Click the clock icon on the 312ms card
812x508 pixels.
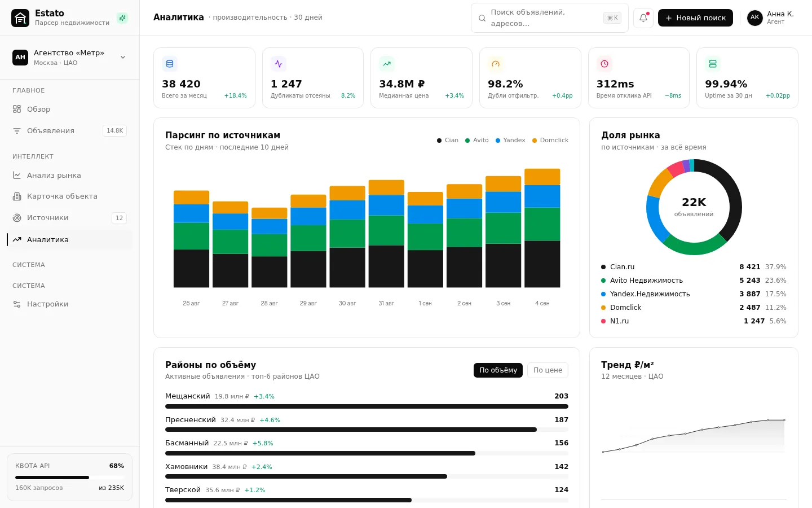pyautogui.click(x=604, y=64)
